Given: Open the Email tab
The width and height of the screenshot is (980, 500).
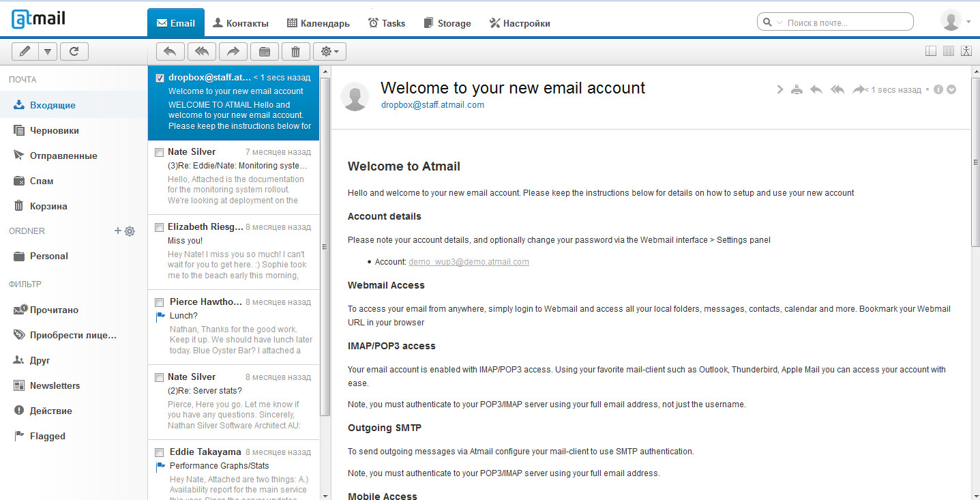Looking at the screenshot, I should (x=176, y=23).
